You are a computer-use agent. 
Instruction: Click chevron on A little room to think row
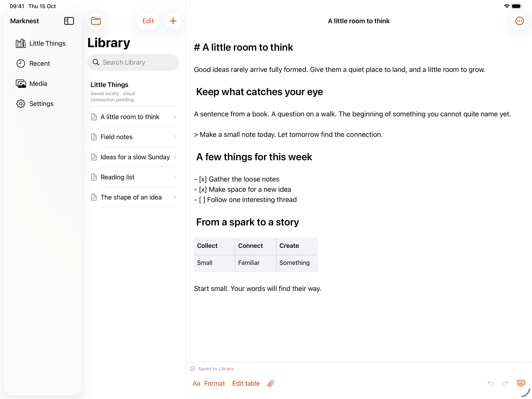(x=175, y=117)
